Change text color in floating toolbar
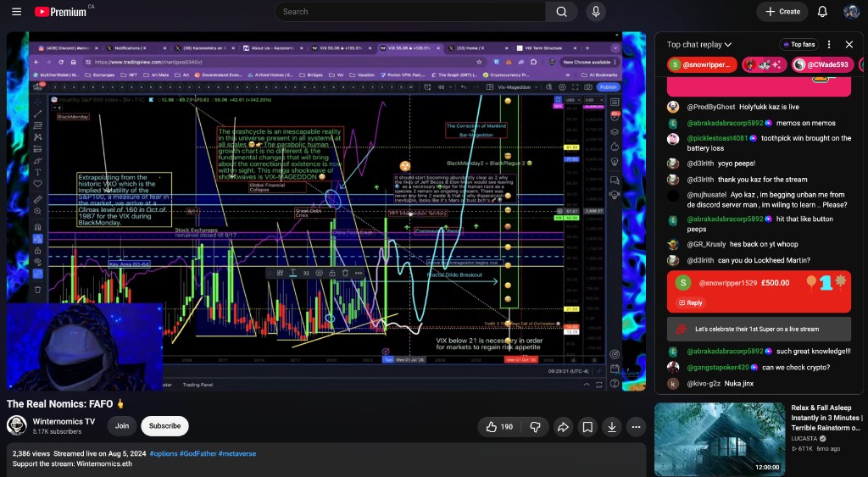This screenshot has height=477, width=868. point(292,273)
